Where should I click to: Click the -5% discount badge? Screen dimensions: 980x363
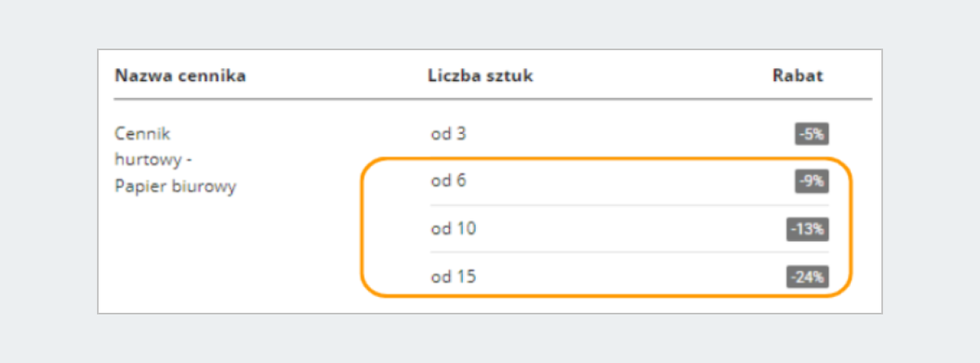812,134
